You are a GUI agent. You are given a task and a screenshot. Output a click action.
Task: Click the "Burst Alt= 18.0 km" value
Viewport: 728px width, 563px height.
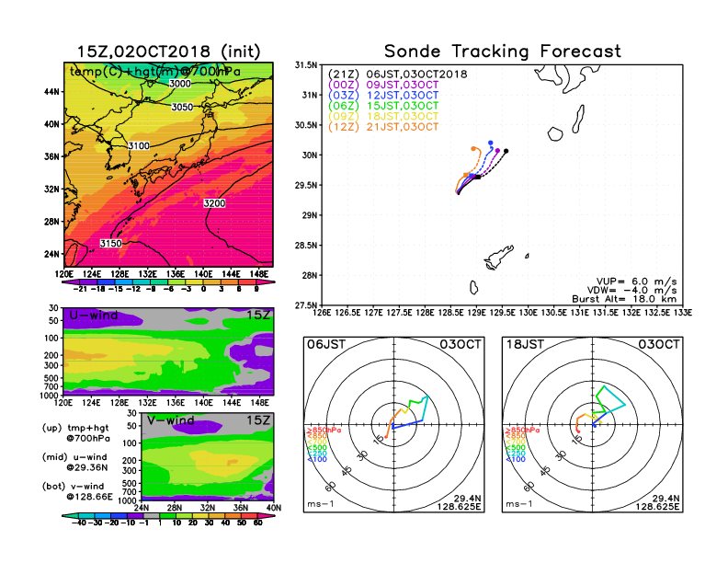point(624,299)
